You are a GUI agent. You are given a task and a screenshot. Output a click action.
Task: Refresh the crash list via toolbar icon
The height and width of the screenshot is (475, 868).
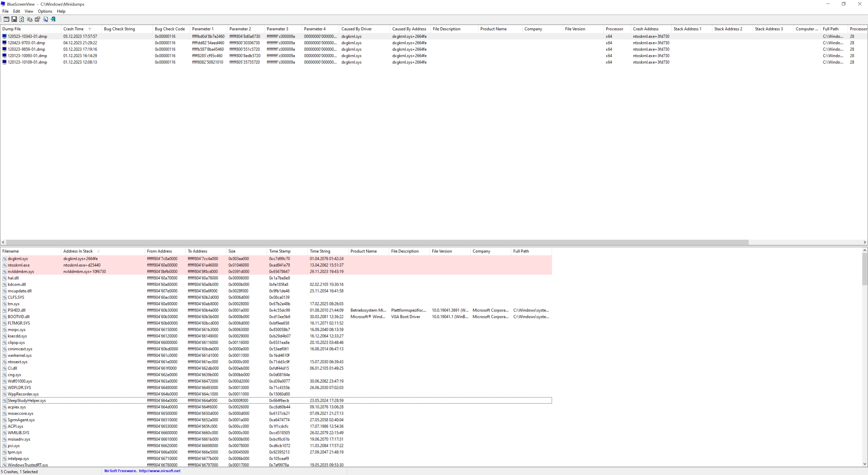(x=22, y=19)
